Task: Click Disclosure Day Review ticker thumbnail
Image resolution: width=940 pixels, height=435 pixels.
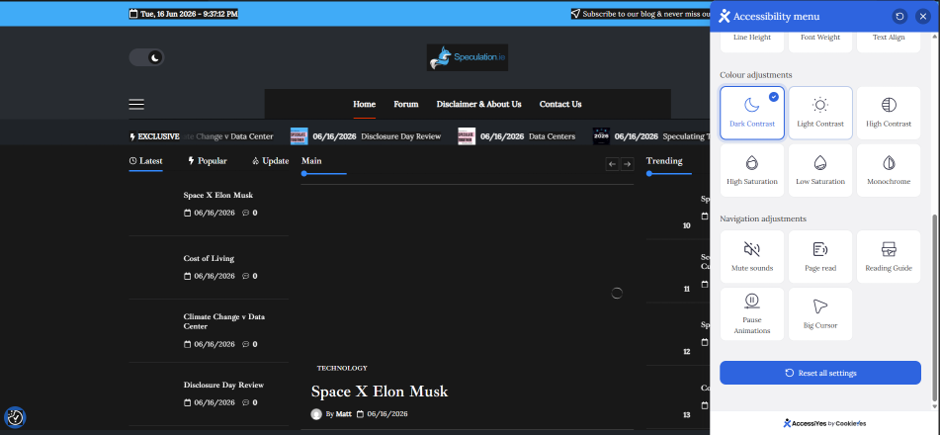Action: pos(299,136)
